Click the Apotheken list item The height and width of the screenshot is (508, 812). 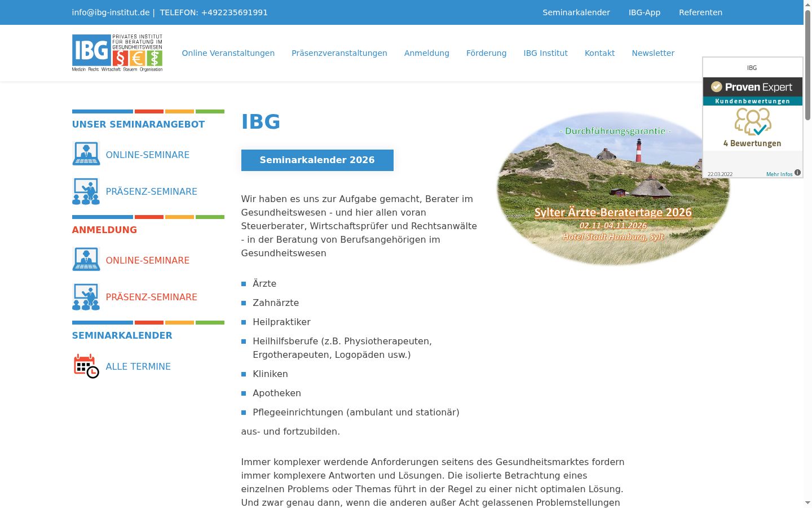tap(277, 393)
